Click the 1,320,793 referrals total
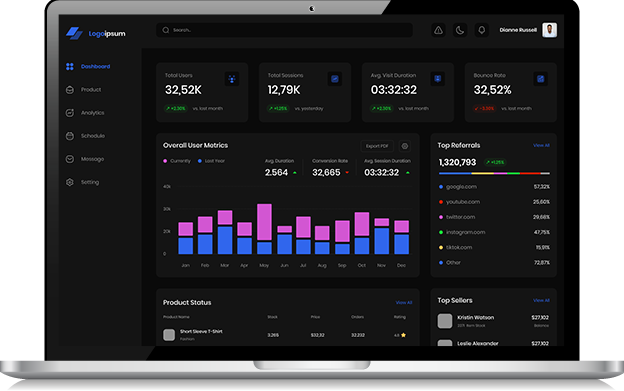 click(x=457, y=162)
